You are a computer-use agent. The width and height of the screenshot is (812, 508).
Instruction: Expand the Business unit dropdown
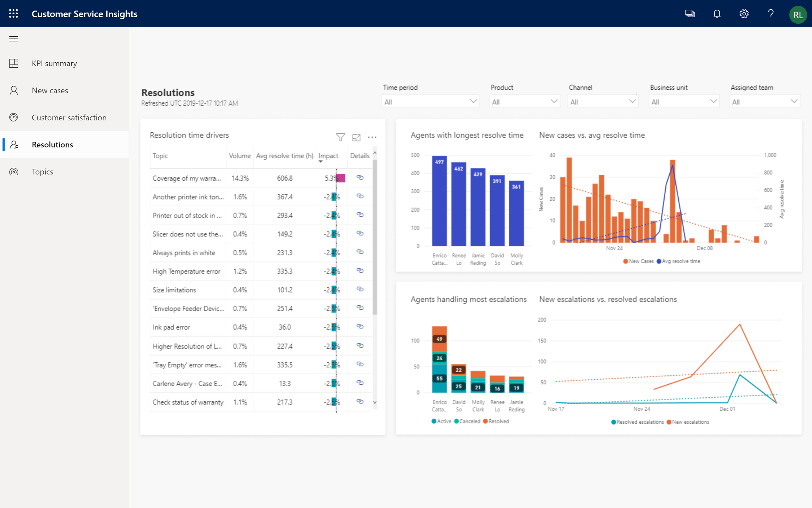[684, 102]
